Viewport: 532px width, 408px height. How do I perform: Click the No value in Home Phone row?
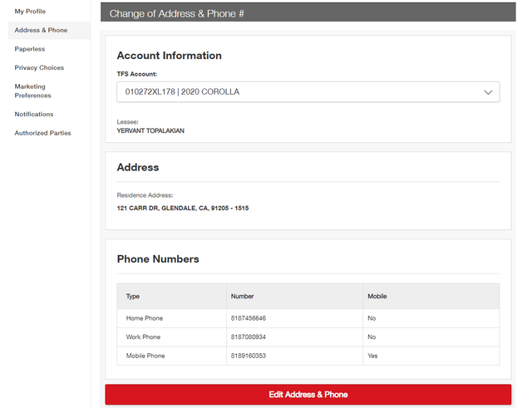tap(372, 318)
